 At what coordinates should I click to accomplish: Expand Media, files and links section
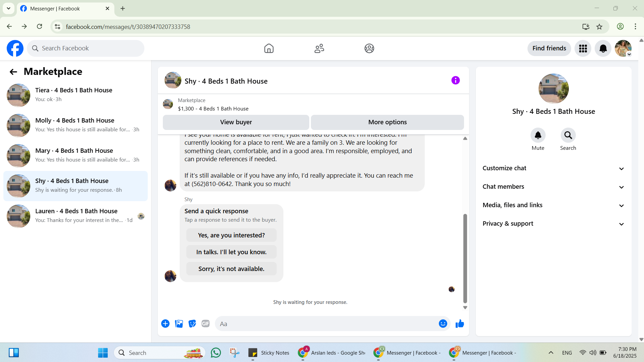[x=553, y=205]
